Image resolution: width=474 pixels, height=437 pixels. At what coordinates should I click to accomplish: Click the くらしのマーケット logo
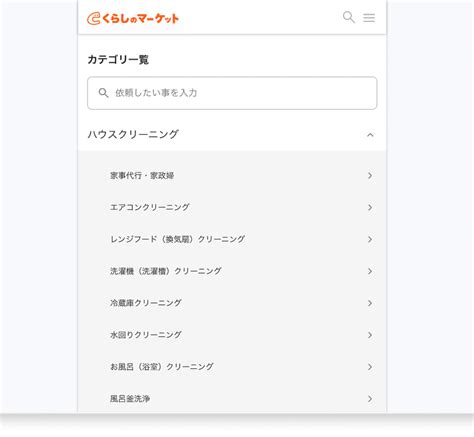tap(133, 18)
